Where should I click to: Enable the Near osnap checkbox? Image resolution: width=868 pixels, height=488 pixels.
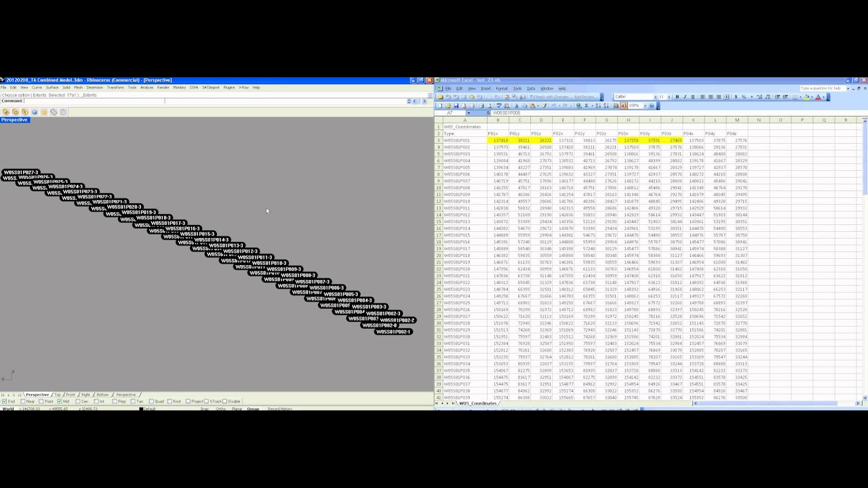[22, 401]
